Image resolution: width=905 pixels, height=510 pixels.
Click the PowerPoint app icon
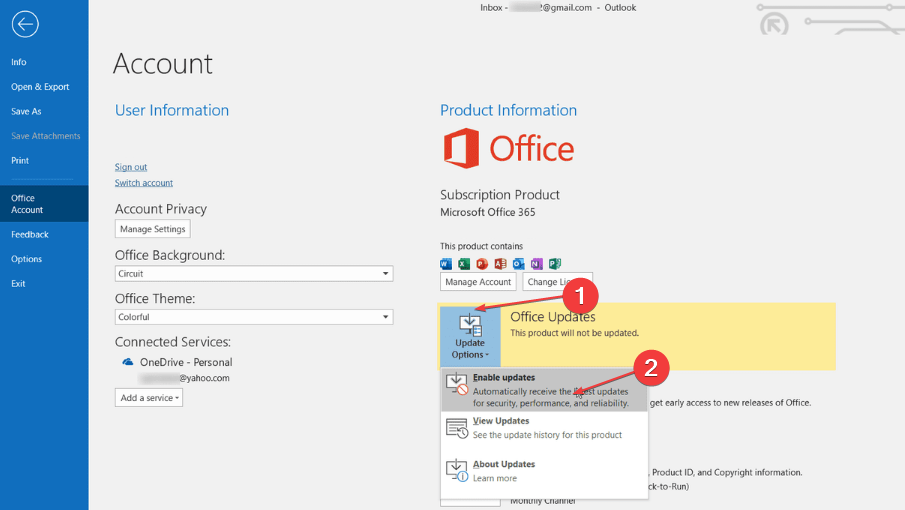[482, 264]
